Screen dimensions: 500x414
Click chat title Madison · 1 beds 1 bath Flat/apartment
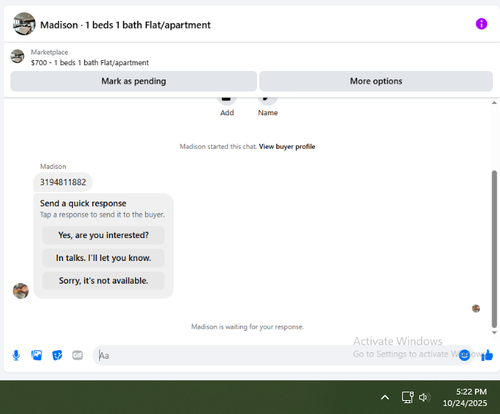(x=125, y=25)
